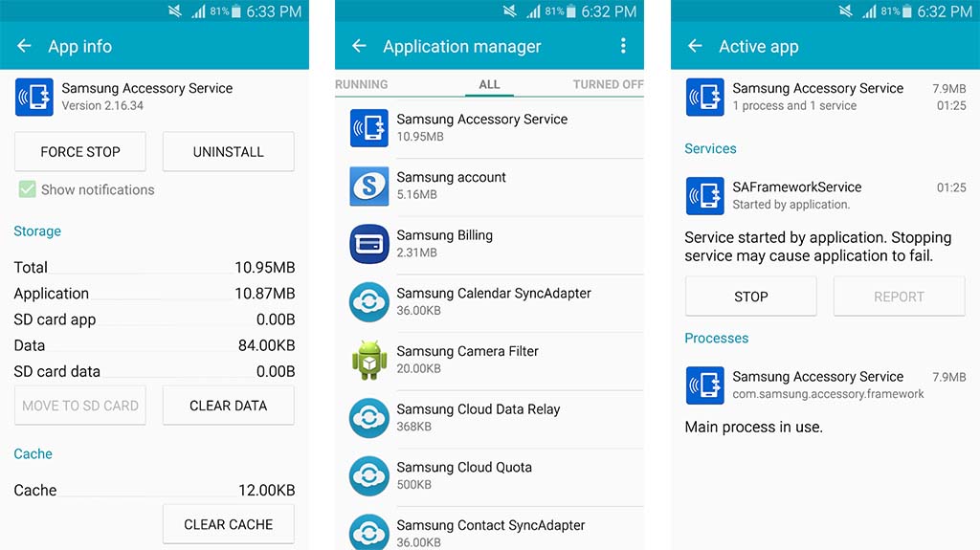Open the Samsung Cloud Quota entry
980x550 pixels.
489,476
